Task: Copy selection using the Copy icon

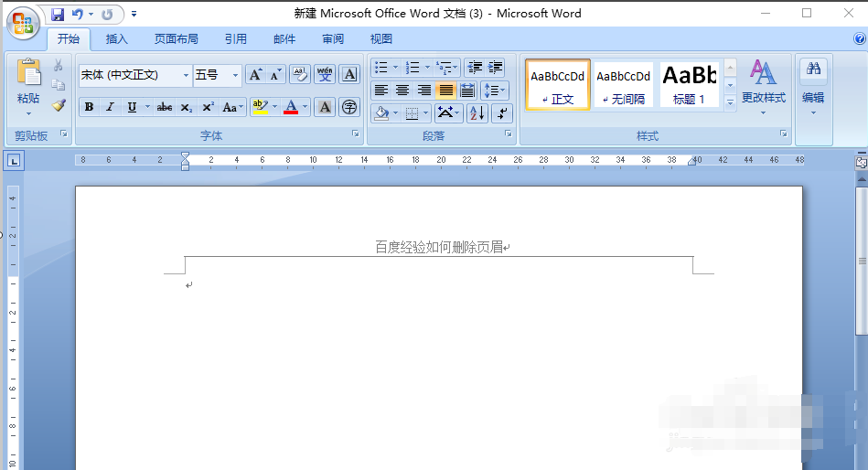Action: coord(59,85)
